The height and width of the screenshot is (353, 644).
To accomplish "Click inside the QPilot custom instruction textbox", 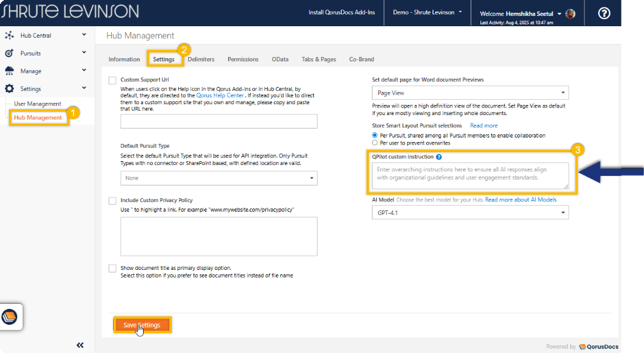I will point(470,176).
